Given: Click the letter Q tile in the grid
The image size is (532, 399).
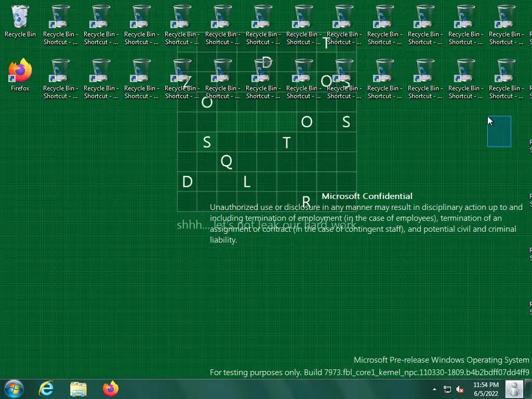Looking at the screenshot, I should click(x=227, y=162).
